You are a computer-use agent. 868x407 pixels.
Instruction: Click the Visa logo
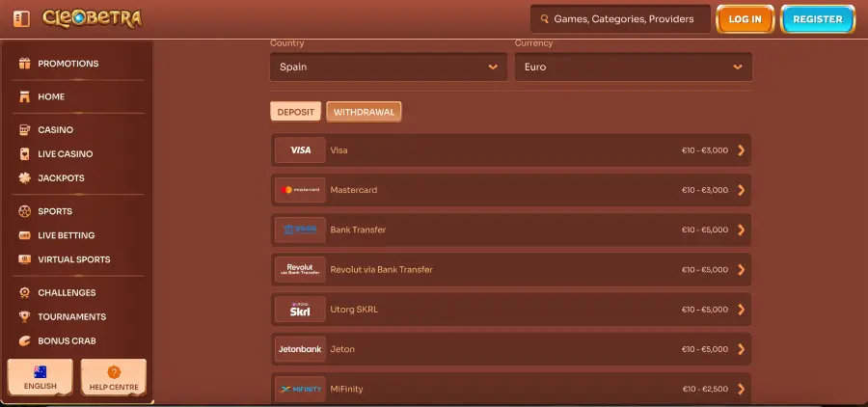pyautogui.click(x=301, y=150)
